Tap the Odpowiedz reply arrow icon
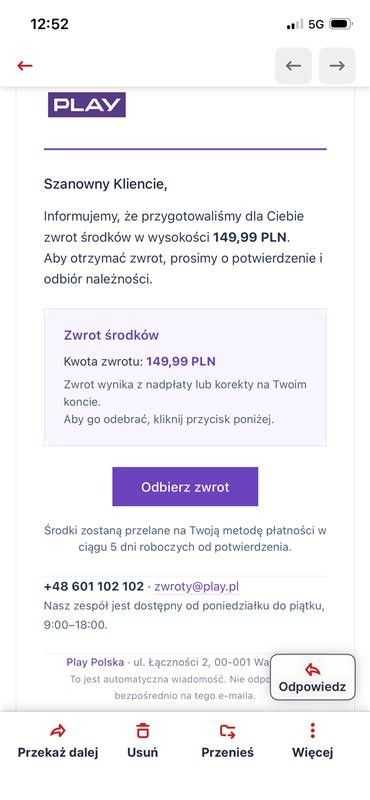This screenshot has width=370, height=800. (312, 670)
